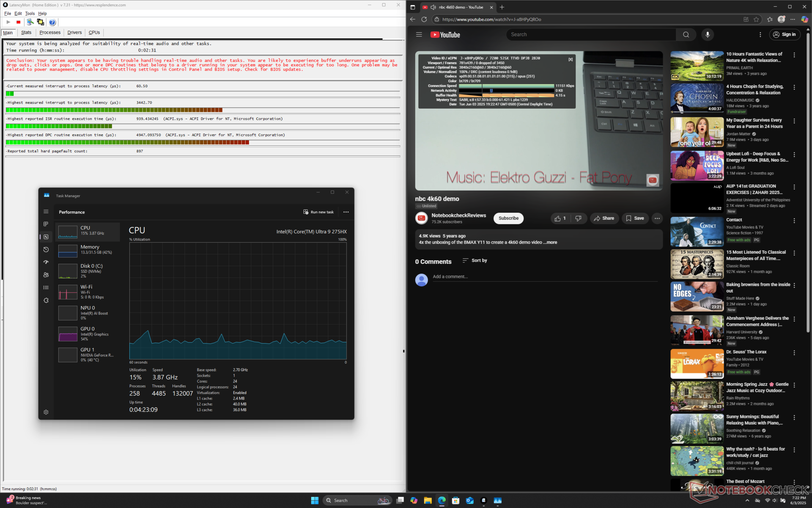812x508 pixels.
Task: Open the Tools menu in LatencyMon
Action: pyautogui.click(x=30, y=14)
